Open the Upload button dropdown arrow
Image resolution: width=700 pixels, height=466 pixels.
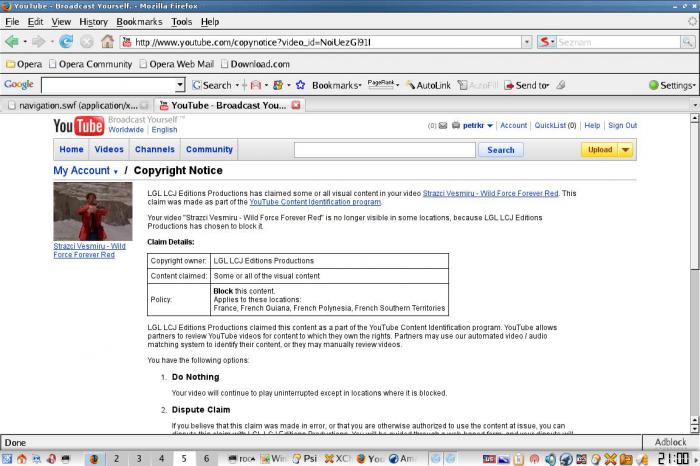pyautogui.click(x=626, y=150)
